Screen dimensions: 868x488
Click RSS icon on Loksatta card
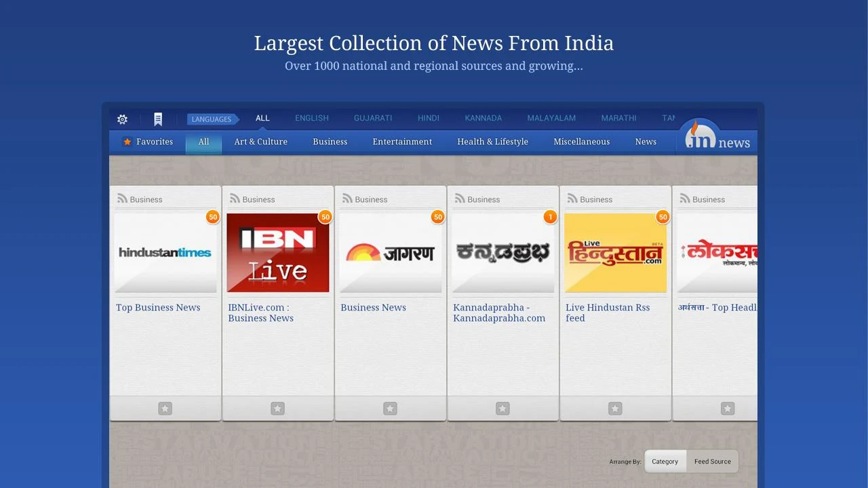[685, 199]
